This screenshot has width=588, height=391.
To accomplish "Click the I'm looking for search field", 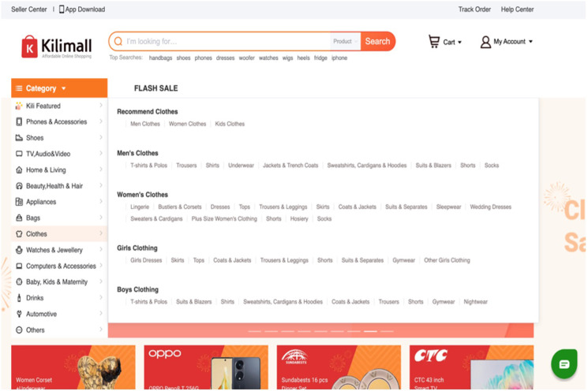I will 225,41.
